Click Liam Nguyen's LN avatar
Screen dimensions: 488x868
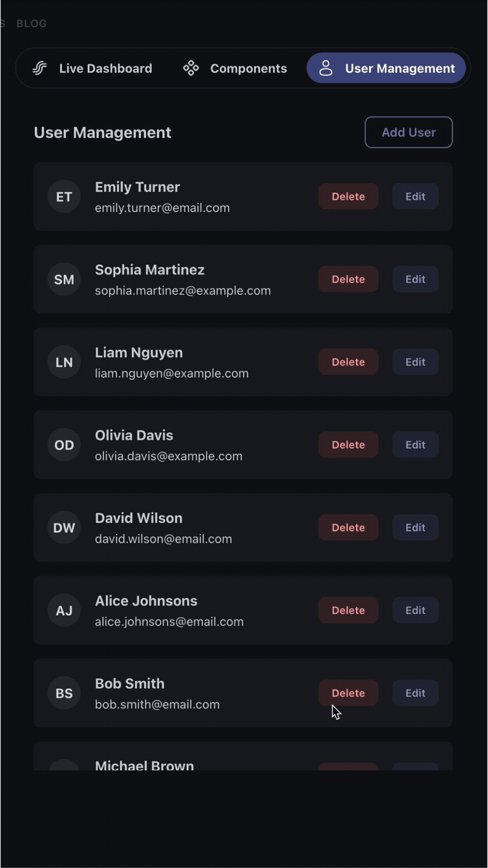click(x=64, y=362)
